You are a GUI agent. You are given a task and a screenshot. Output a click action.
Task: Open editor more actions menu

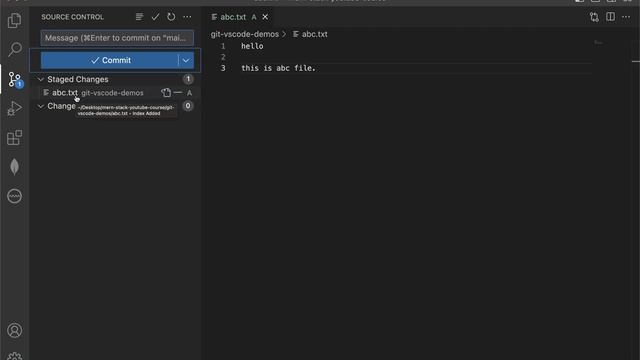pyautogui.click(x=626, y=17)
